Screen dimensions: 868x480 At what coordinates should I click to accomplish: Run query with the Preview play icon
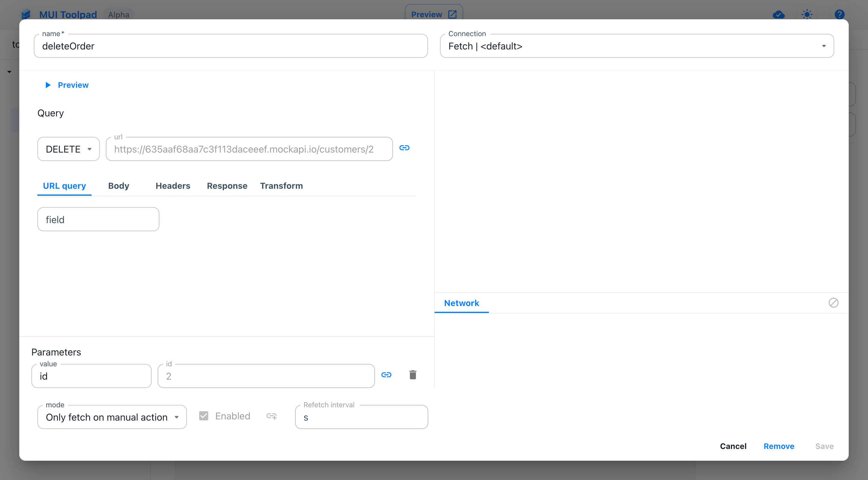tap(48, 85)
